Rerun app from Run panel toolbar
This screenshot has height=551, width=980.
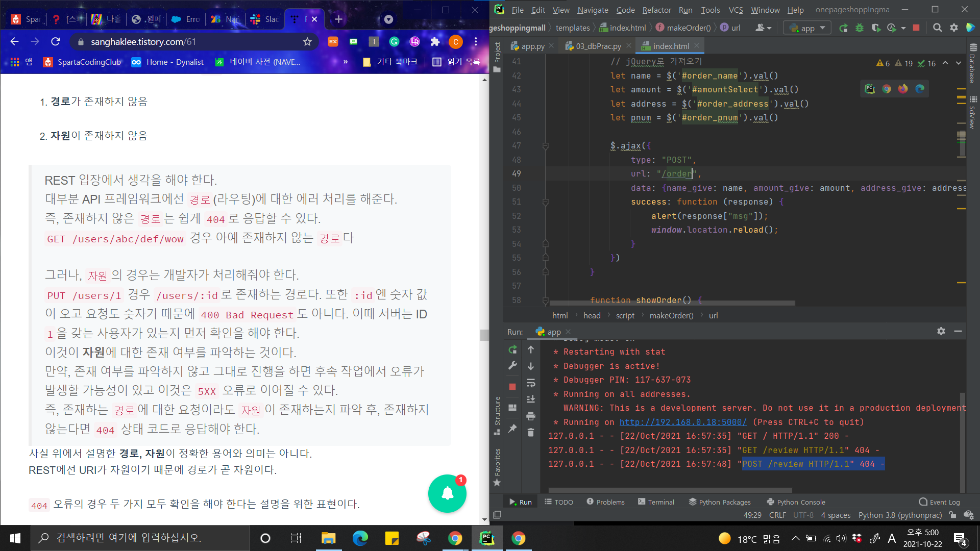coord(512,350)
